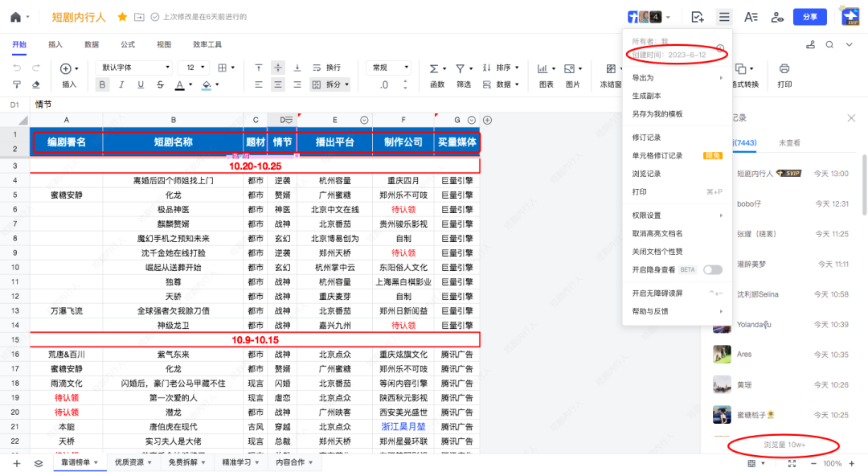This screenshot has height=472, width=868.
Task: Open the hamburger document menu icon
Action: click(x=724, y=17)
